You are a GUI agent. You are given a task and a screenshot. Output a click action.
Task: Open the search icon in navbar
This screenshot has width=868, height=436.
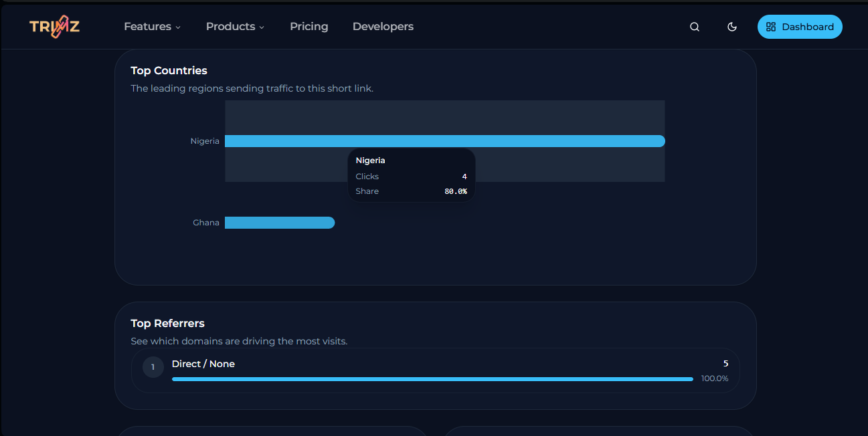695,27
